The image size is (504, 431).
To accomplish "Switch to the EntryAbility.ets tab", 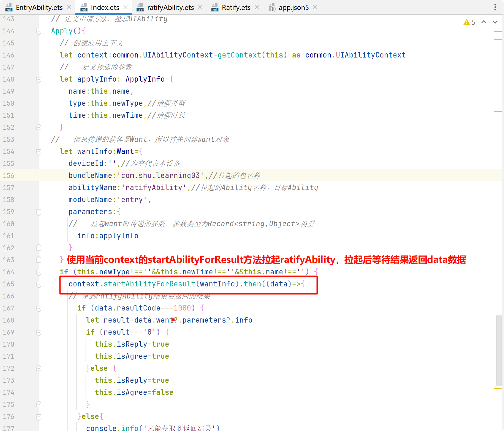I will pyautogui.click(x=39, y=7).
